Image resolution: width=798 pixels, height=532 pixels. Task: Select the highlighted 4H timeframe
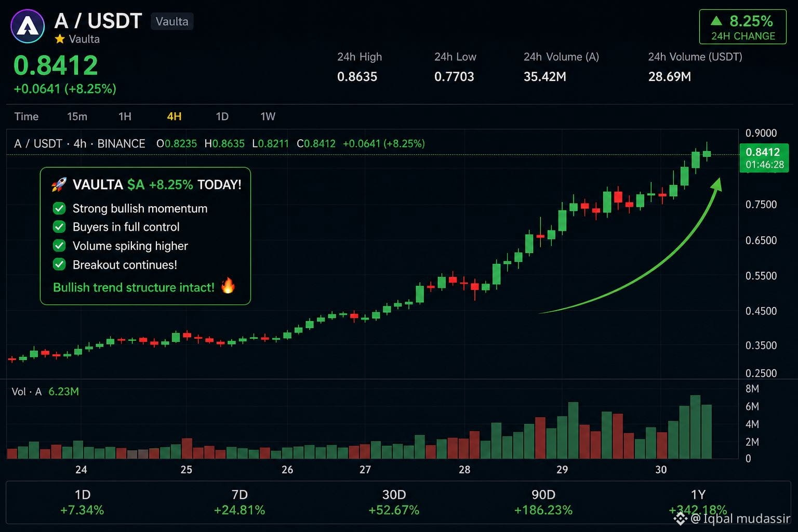click(x=174, y=116)
